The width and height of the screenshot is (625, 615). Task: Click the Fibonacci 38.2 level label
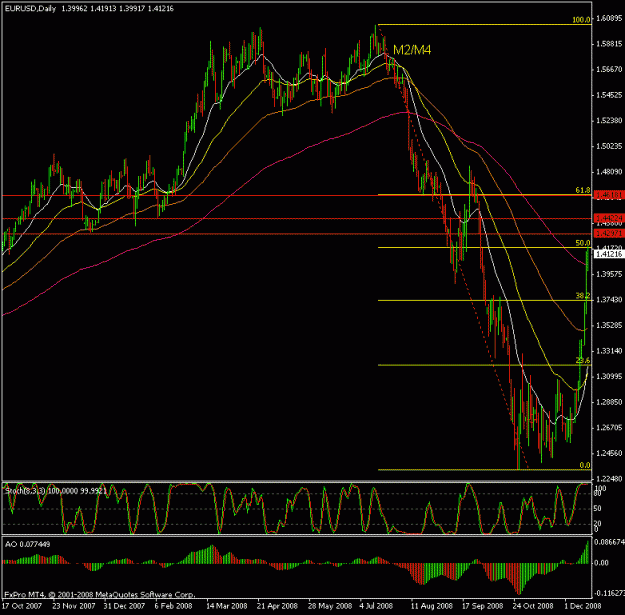[583, 295]
